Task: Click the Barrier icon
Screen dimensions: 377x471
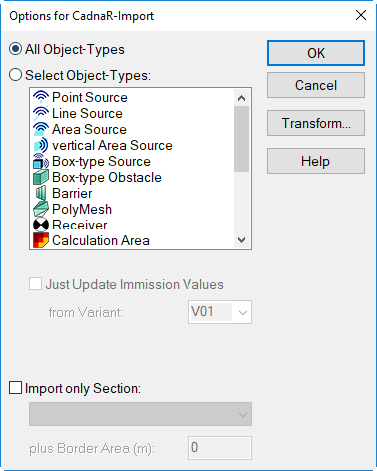Action: click(41, 193)
